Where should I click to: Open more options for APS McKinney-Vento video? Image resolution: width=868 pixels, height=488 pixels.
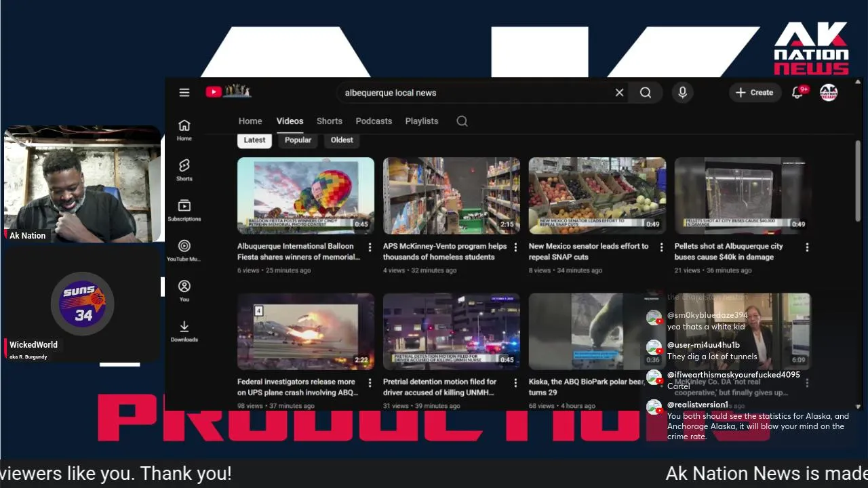(515, 247)
